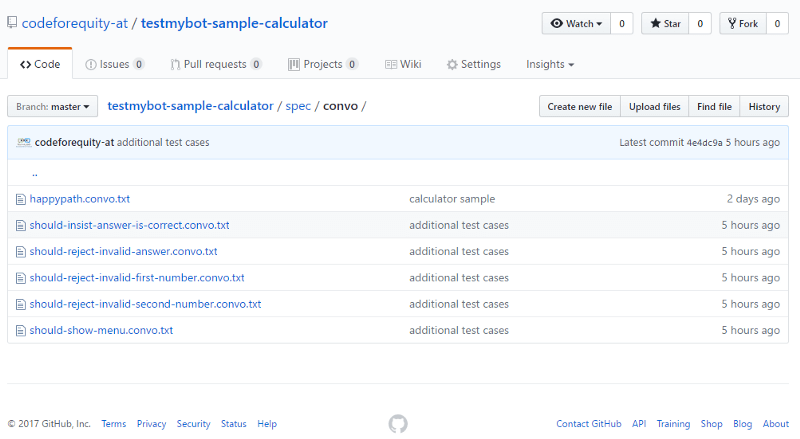Click the file icon beside should-reject-invalid-answer.convo.txt
800x439 pixels.
[20, 252]
